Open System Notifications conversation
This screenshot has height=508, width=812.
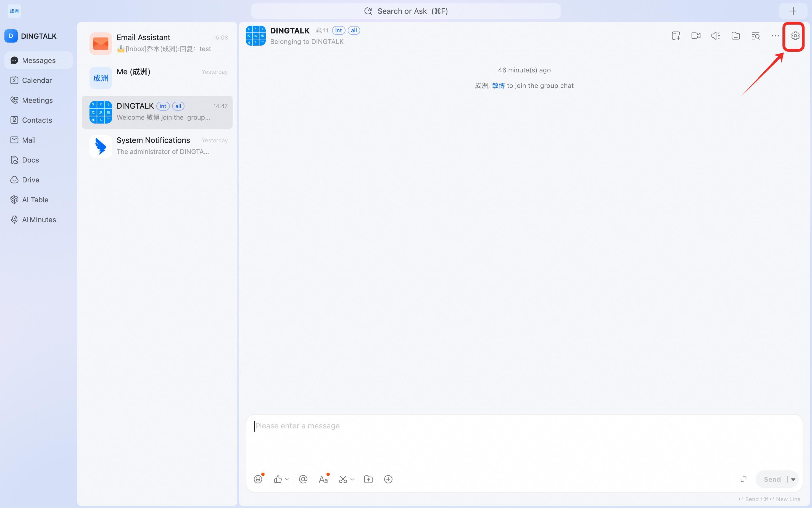point(157,146)
